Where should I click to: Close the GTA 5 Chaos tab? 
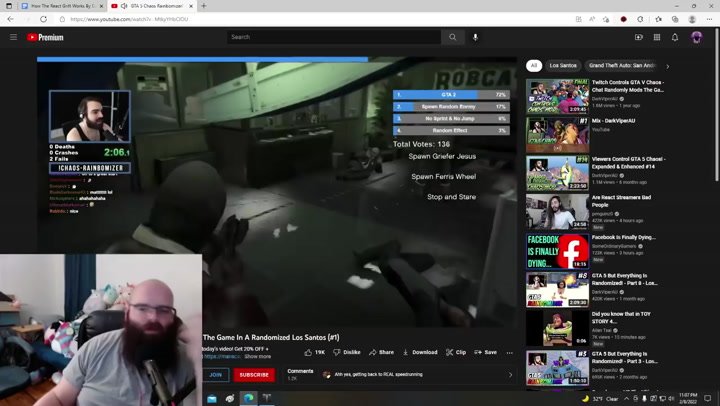pos(191,6)
